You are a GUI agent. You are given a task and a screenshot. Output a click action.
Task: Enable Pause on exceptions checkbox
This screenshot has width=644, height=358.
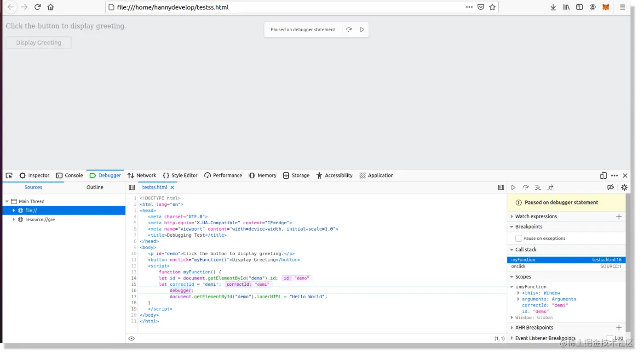519,239
